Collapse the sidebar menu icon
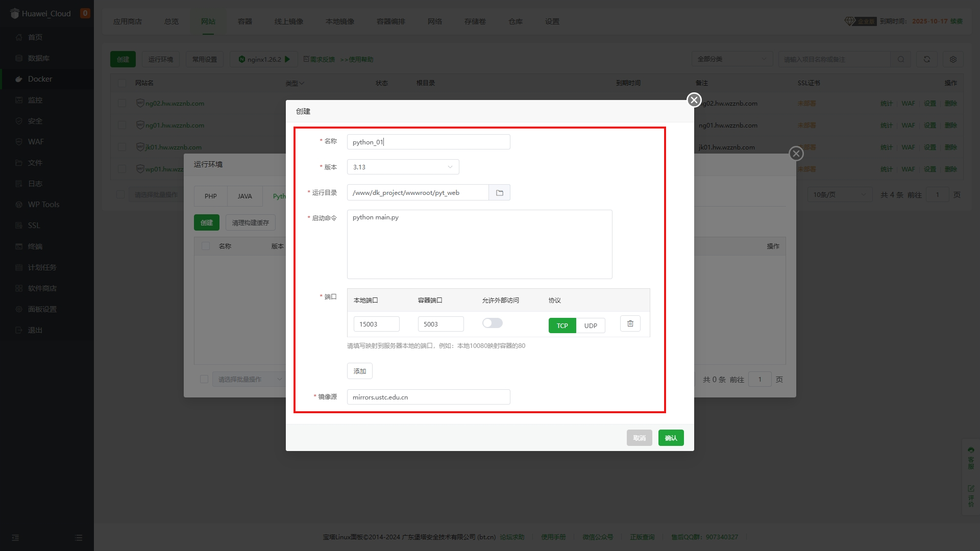Screen dimensions: 980x551 pos(15,538)
